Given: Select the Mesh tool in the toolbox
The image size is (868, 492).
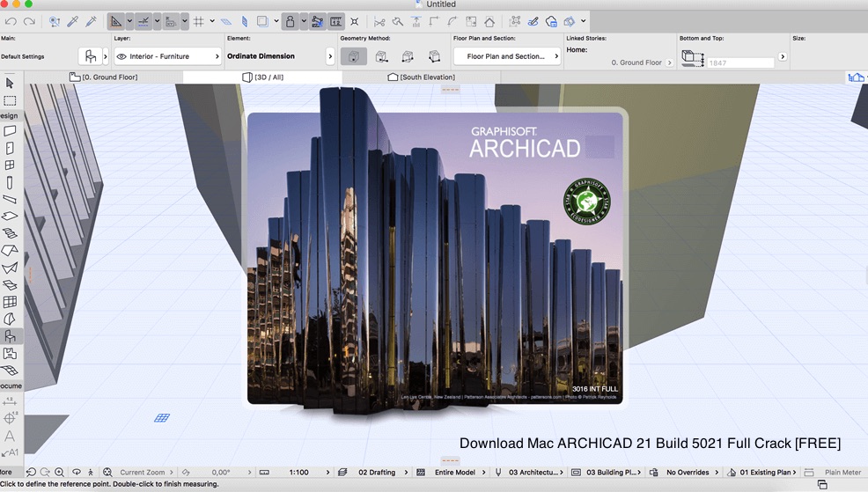Looking at the screenshot, I should 10,371.
